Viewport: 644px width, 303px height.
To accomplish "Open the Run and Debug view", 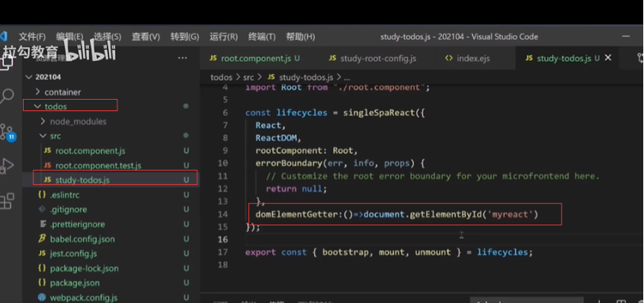I will click(7, 166).
